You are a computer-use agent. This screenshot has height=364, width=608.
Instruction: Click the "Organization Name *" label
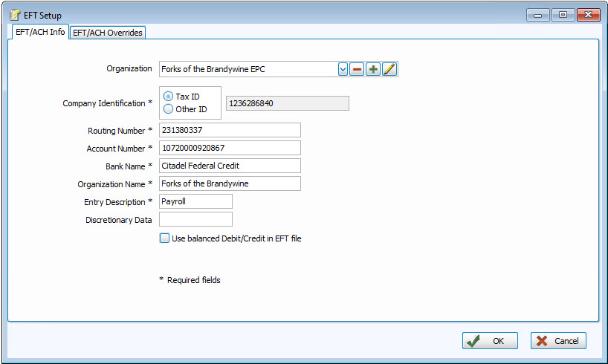click(114, 184)
